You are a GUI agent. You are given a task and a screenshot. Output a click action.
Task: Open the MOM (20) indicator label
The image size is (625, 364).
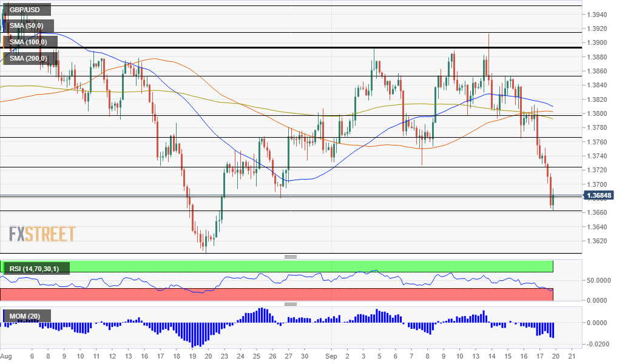click(x=27, y=316)
